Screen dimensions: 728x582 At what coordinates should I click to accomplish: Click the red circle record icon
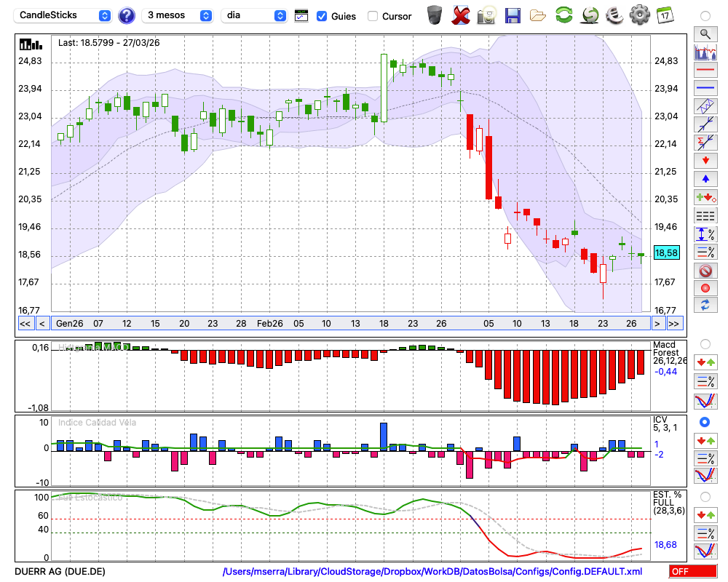[x=705, y=288]
